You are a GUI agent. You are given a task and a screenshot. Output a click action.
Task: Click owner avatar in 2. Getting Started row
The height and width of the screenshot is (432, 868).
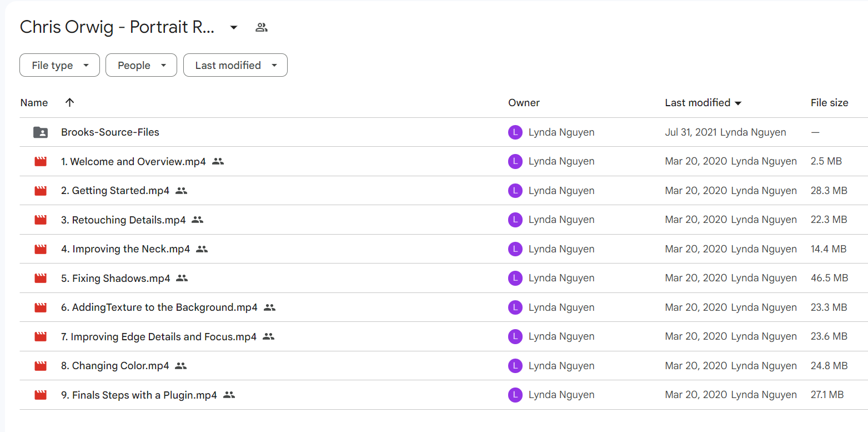[515, 191]
